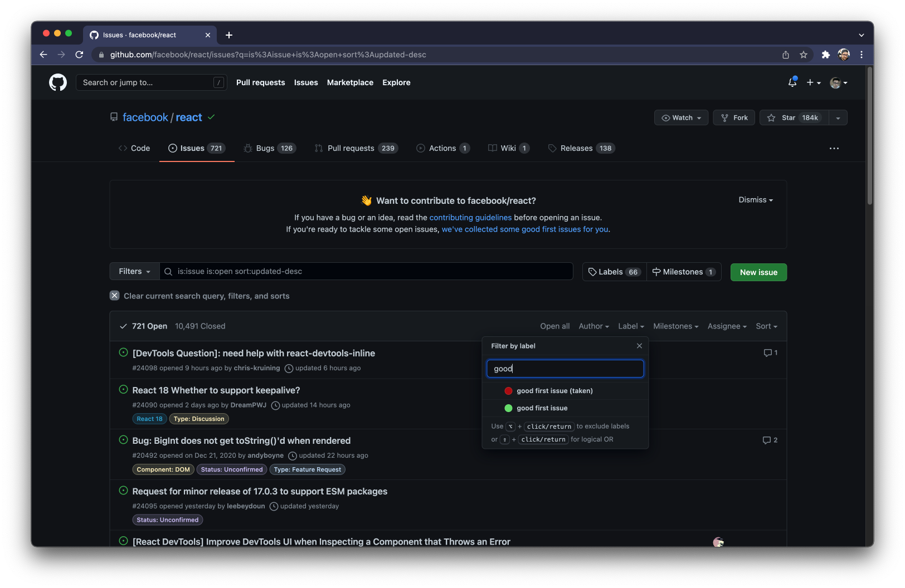Open a new browser tab
The image size is (905, 588).
(x=229, y=35)
